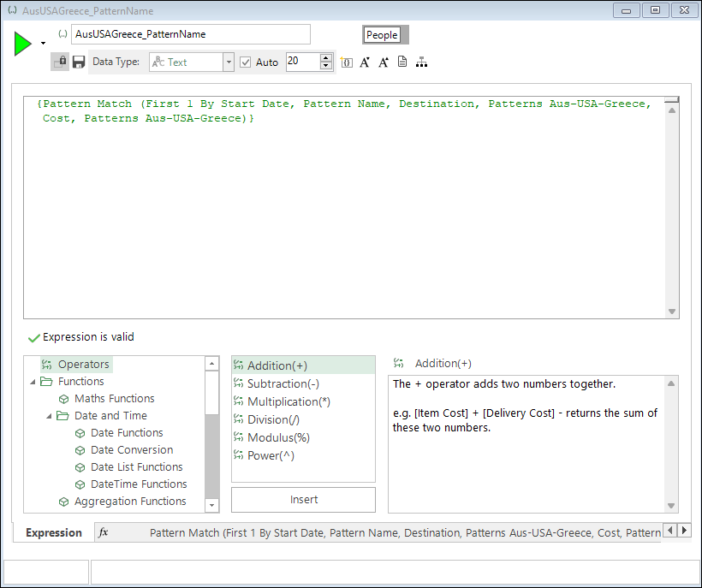Screen dimensions: 702x588
Task: Select Power(^) in the operator list
Action: pyautogui.click(x=304, y=455)
